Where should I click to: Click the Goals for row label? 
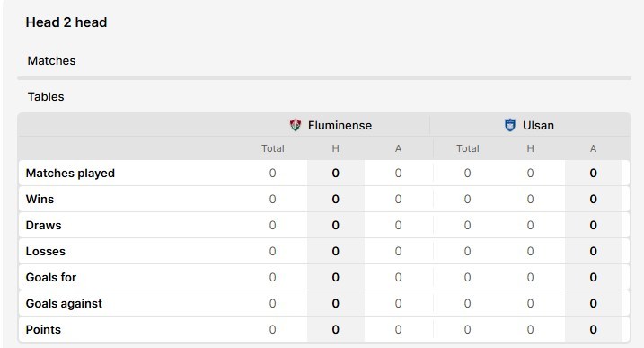51,277
